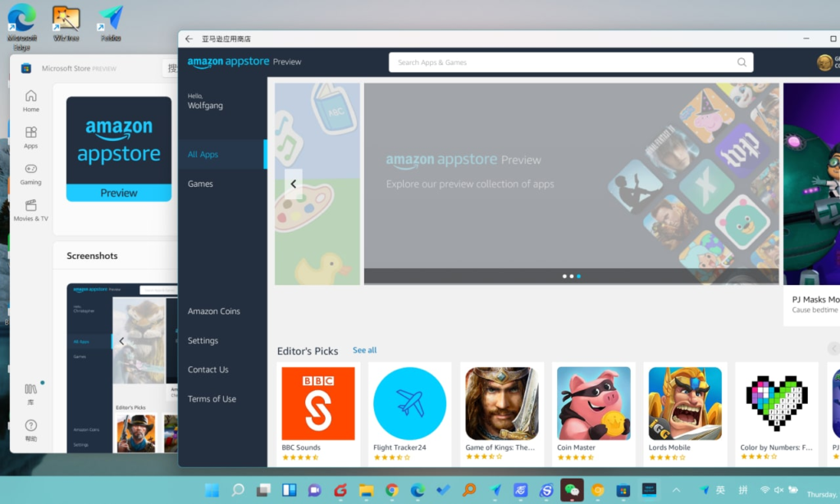840x504 pixels.
Task: Open the Color by Numbers app card
Action: click(777, 414)
